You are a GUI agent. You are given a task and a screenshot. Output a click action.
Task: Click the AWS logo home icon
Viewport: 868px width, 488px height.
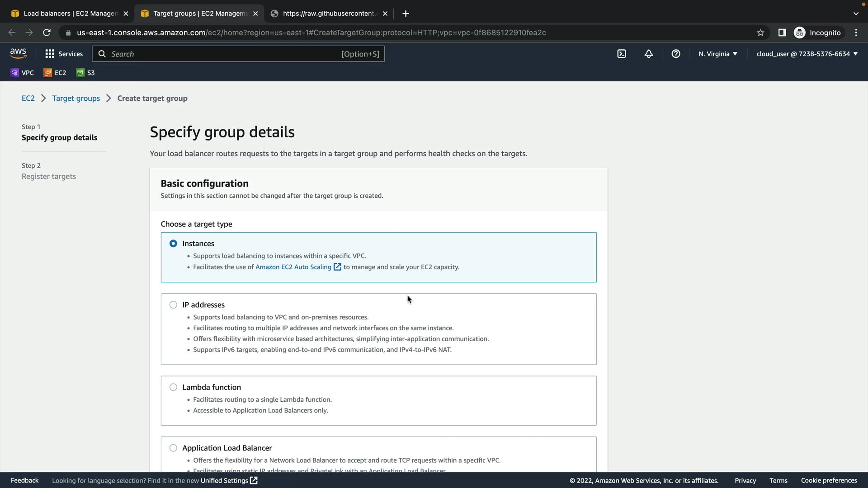[18, 53]
